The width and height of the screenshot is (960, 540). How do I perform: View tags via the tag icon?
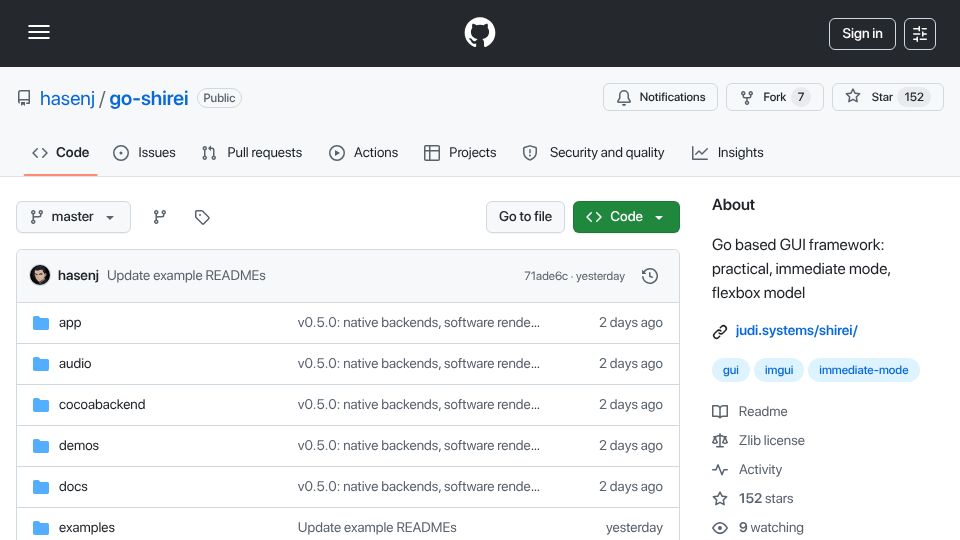(202, 217)
